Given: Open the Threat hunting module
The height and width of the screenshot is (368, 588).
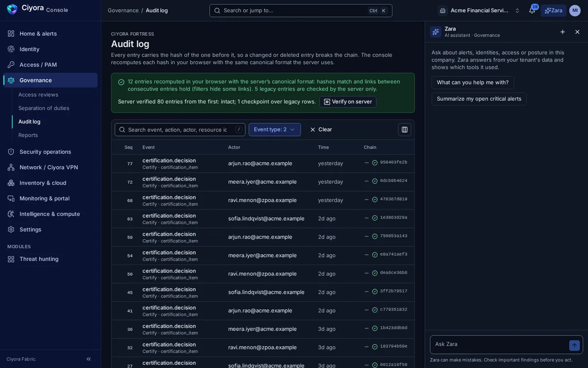Looking at the screenshot, I should point(50,259).
